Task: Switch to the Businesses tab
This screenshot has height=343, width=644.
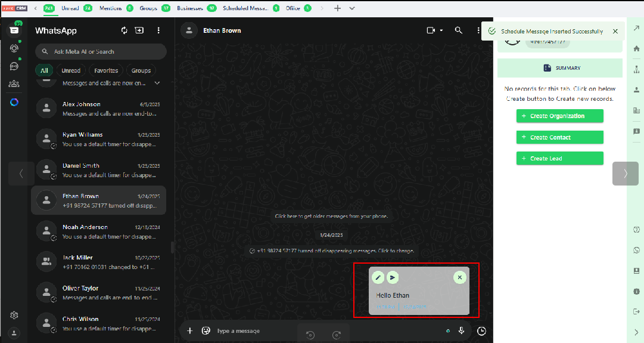Action: tap(190, 8)
